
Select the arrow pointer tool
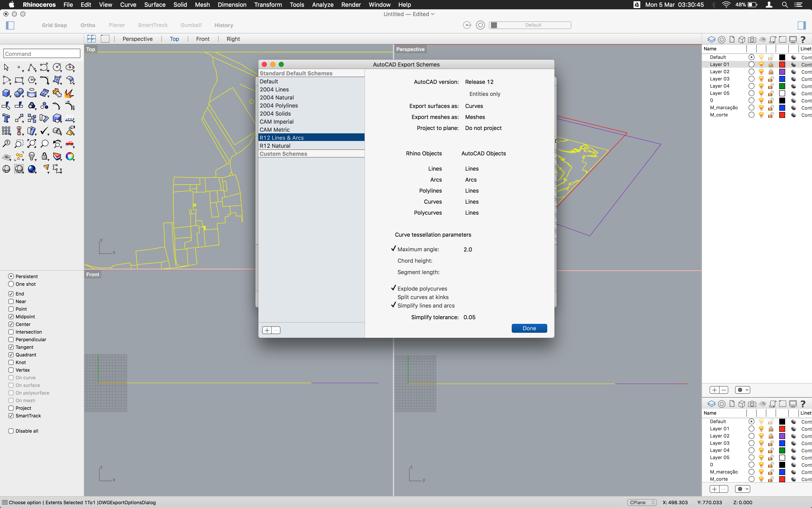[x=6, y=68]
